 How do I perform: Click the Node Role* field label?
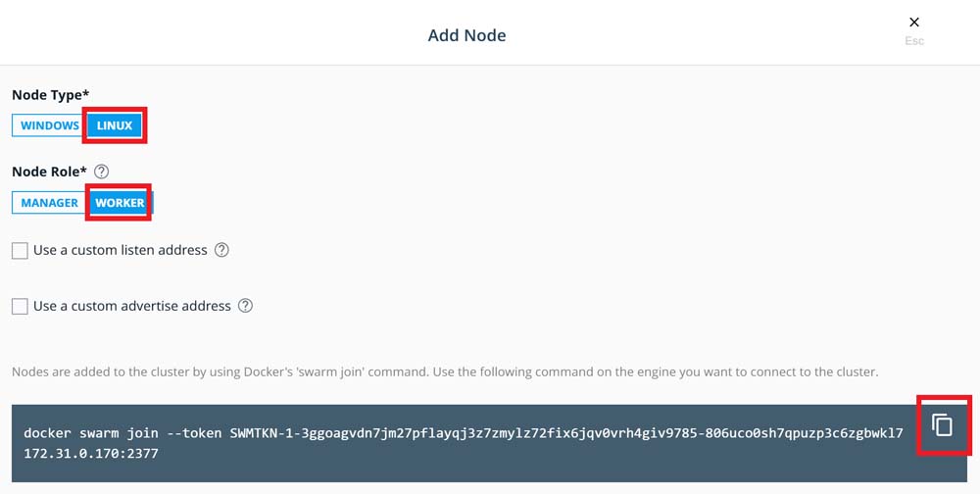pos(49,172)
